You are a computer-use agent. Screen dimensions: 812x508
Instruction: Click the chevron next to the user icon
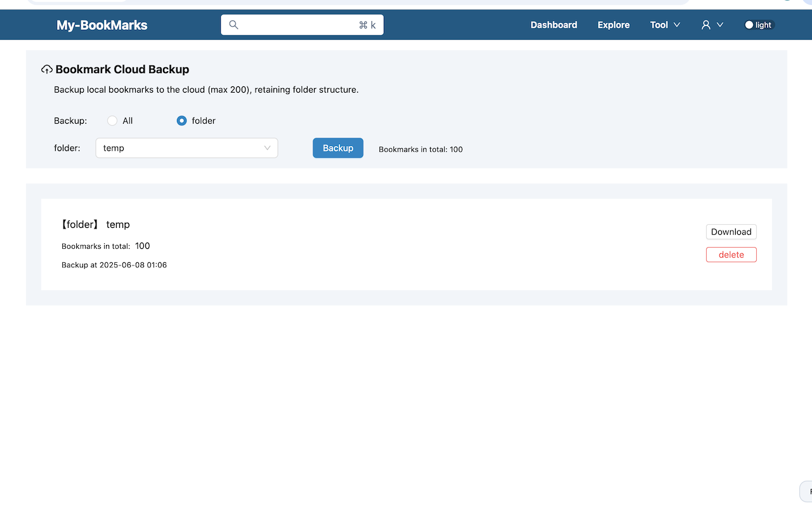720,25
